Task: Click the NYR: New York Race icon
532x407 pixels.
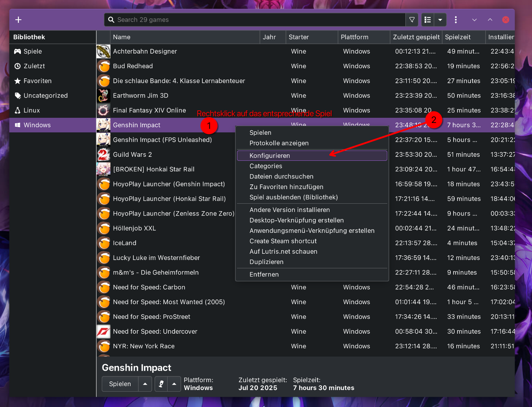Action: (103, 346)
